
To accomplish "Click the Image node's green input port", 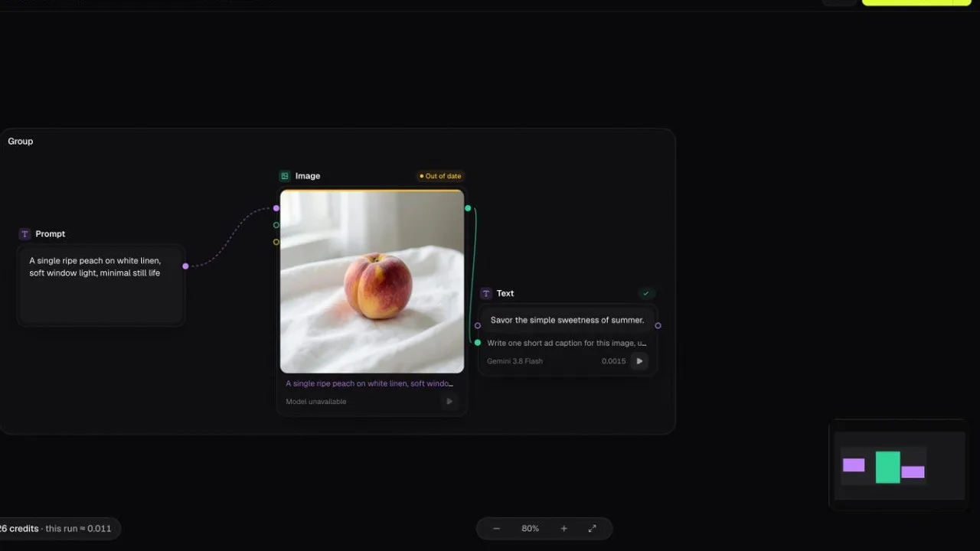I will (x=276, y=225).
